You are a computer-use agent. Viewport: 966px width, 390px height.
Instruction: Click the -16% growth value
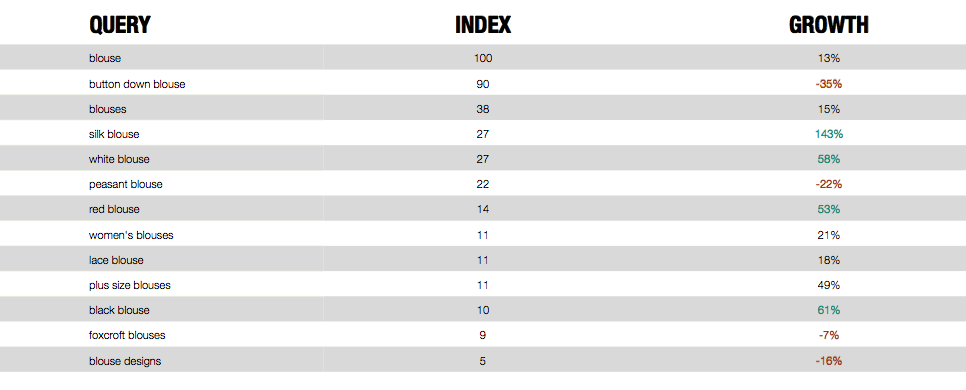[x=829, y=360]
